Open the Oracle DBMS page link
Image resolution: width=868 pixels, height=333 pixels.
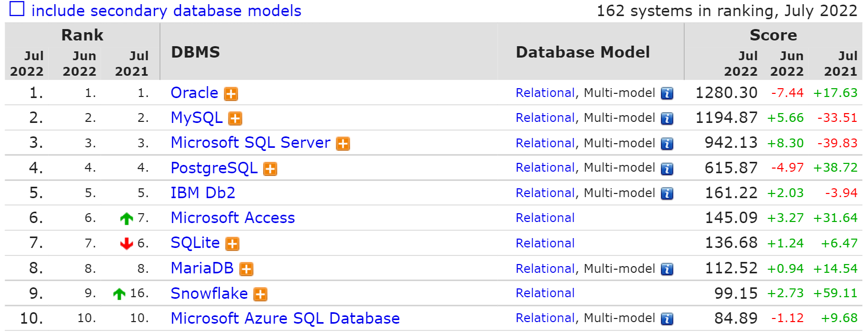194,93
